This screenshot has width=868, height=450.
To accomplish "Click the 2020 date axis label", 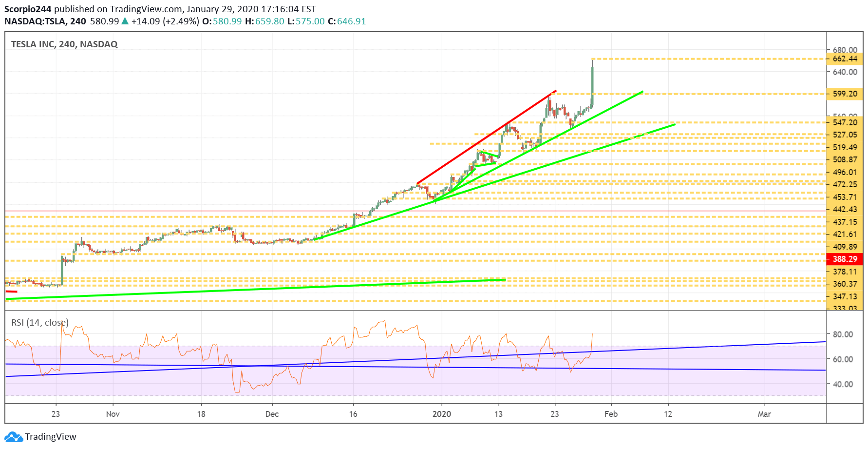I will 442,414.
